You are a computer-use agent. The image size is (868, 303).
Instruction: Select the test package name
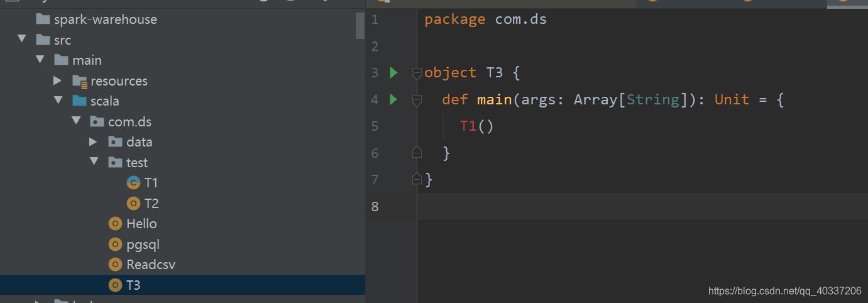(x=137, y=163)
